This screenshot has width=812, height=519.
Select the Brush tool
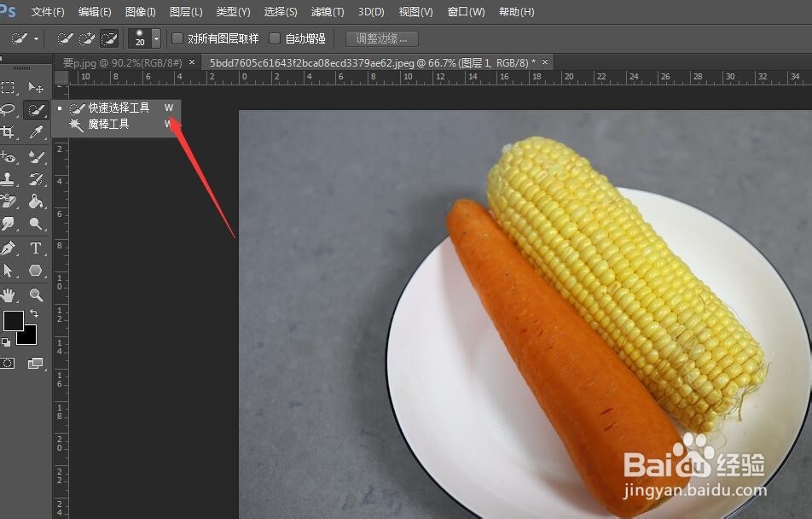36,156
